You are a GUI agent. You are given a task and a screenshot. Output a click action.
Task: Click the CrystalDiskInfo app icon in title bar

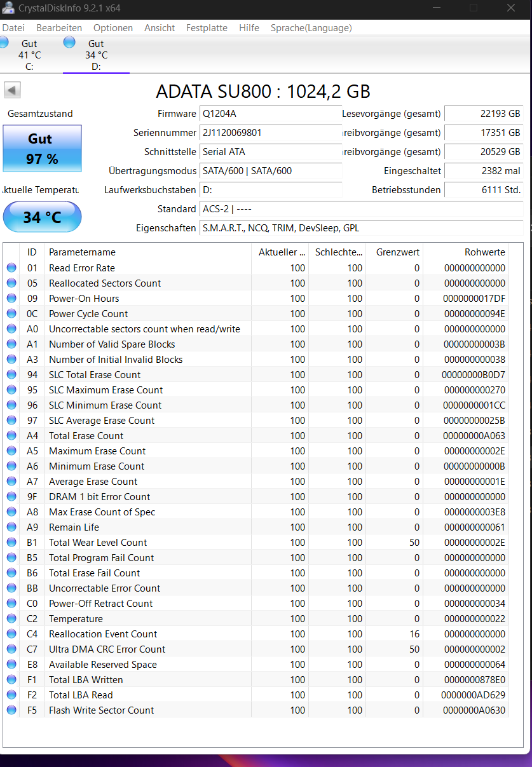pyautogui.click(x=8, y=8)
